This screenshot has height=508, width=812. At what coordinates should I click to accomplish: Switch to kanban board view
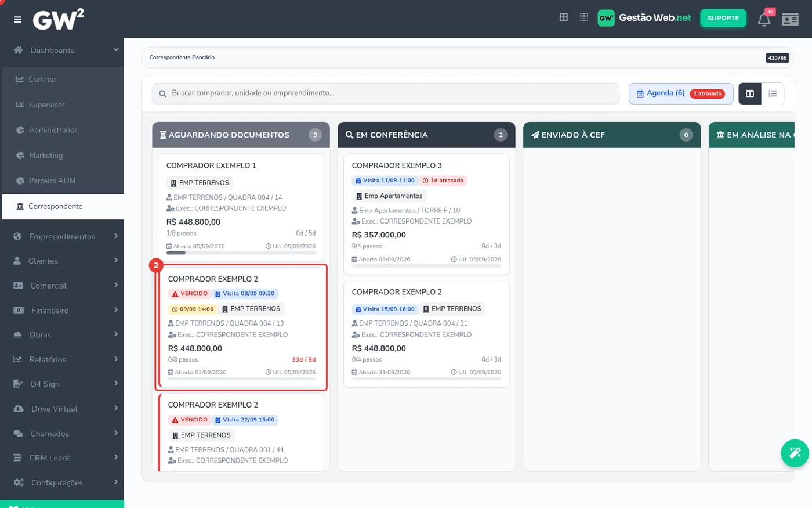750,93
